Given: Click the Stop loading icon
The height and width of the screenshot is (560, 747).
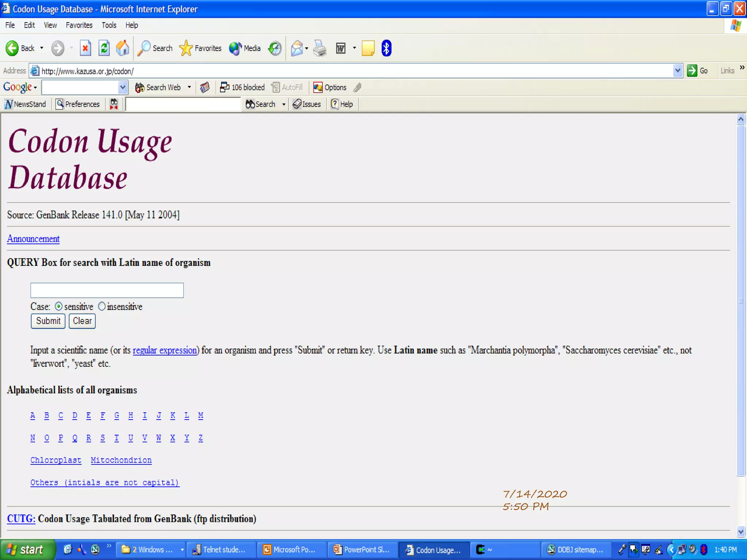Looking at the screenshot, I should pos(85,48).
